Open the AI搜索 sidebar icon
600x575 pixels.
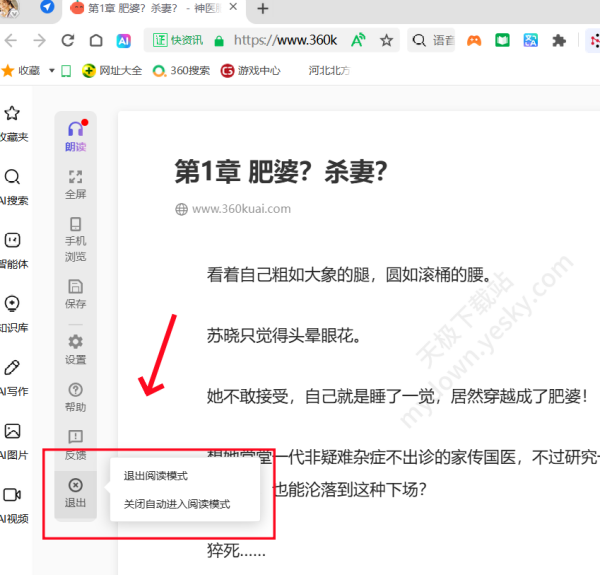[13, 185]
